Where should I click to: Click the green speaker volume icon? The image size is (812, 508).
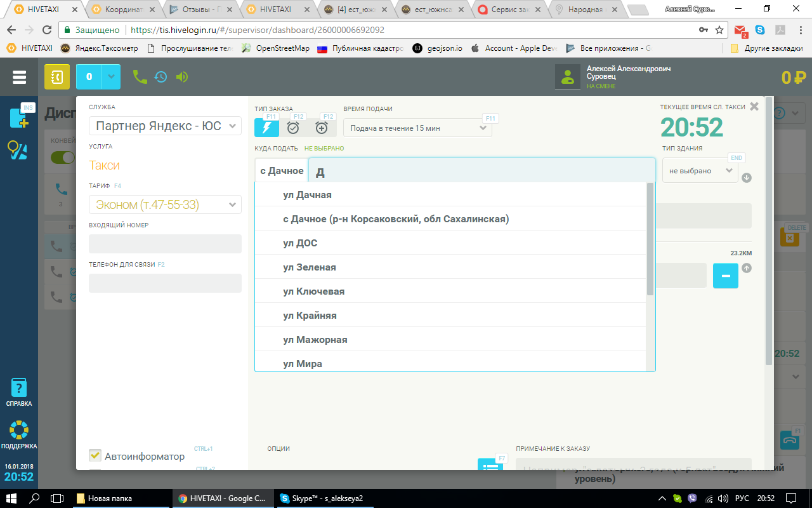pos(182,77)
